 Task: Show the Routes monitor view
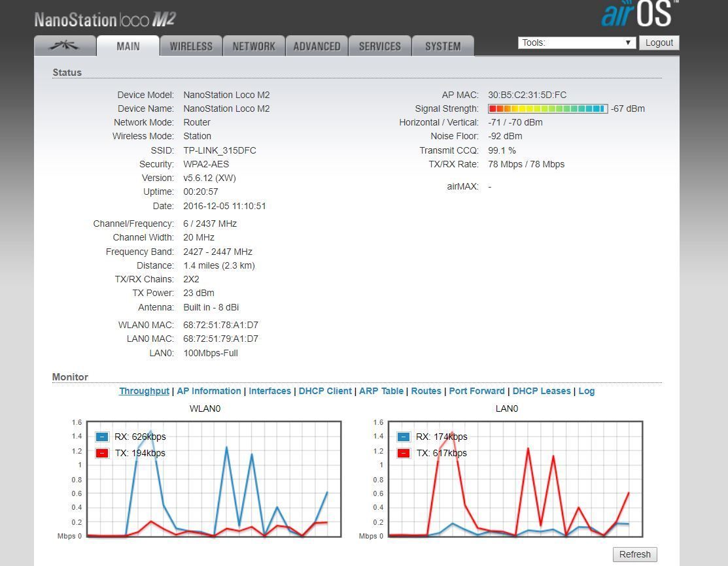[x=426, y=391]
